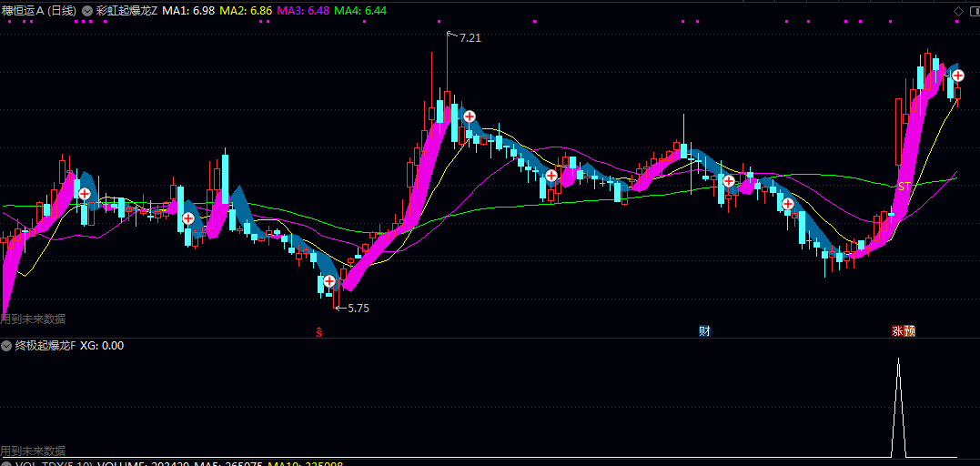Select the 彩虹起爆龙Z indicator name

point(126,11)
